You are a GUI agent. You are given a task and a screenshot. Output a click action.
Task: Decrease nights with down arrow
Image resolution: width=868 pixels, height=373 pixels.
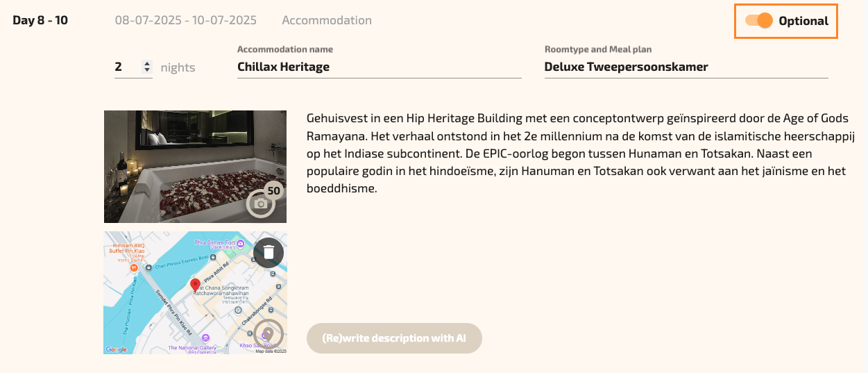click(x=146, y=70)
